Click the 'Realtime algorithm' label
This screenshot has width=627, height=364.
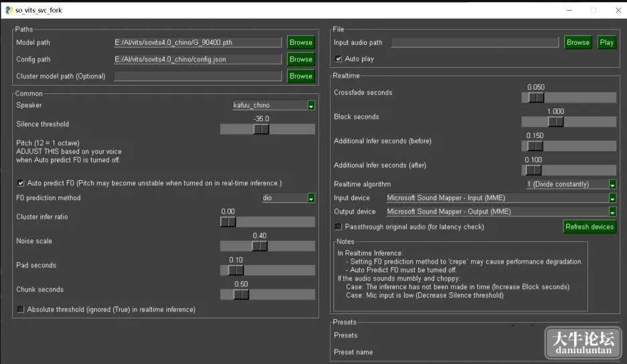pyautogui.click(x=362, y=184)
